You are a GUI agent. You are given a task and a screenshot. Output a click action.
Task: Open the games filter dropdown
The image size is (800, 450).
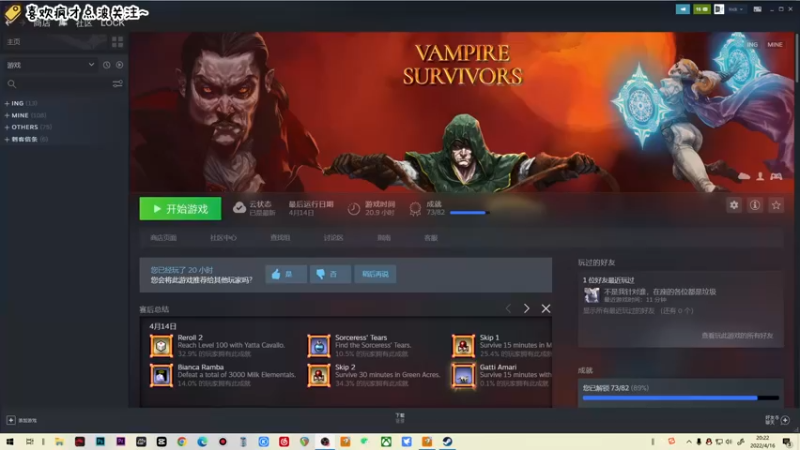(50, 65)
